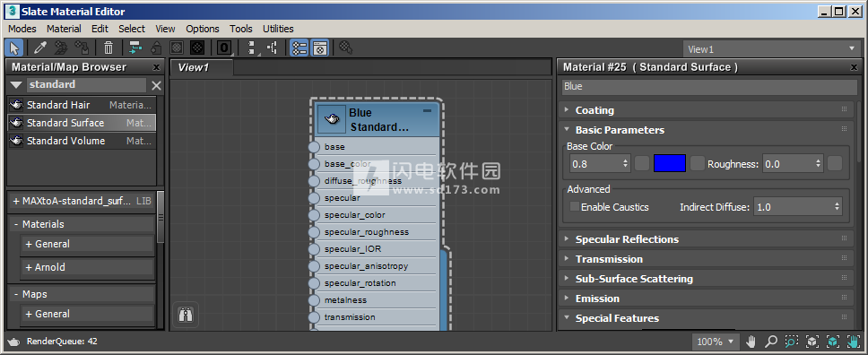Activate the Pan hand tool in status bar

[x=751, y=342]
